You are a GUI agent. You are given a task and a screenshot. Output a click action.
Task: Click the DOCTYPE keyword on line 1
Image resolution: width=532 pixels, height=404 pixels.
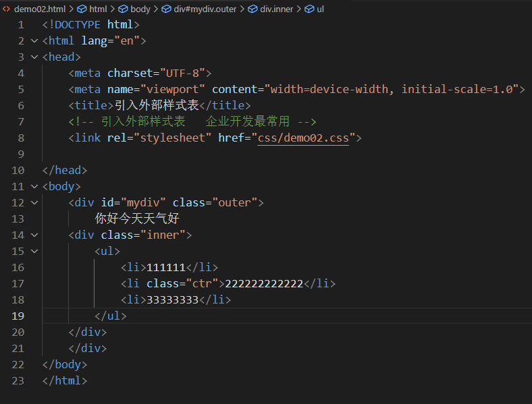78,25
